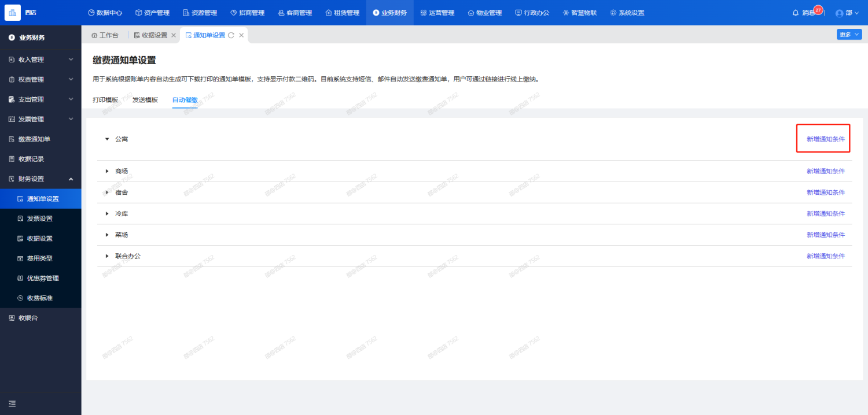Open the 更多 dropdown
The image size is (868, 415).
pos(849,35)
